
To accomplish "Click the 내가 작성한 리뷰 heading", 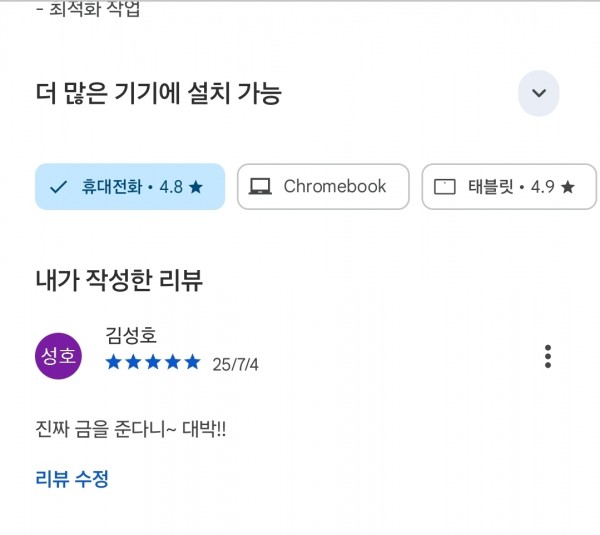I will coord(119,280).
